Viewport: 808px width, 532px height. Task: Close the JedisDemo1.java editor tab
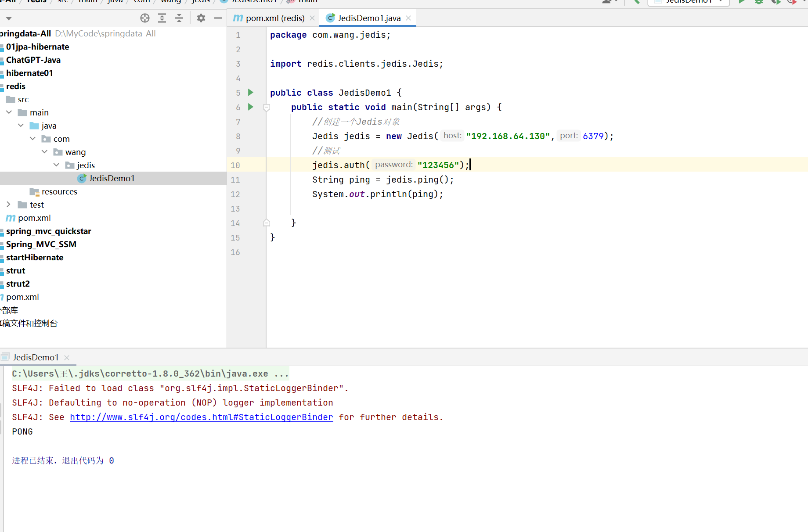408,18
